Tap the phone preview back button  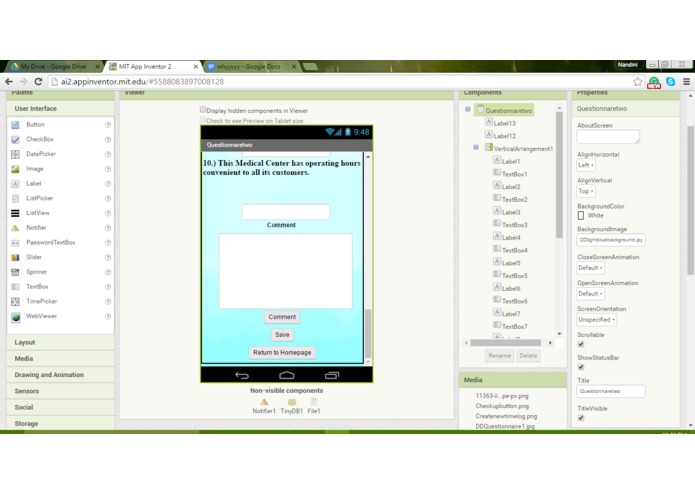point(242,375)
